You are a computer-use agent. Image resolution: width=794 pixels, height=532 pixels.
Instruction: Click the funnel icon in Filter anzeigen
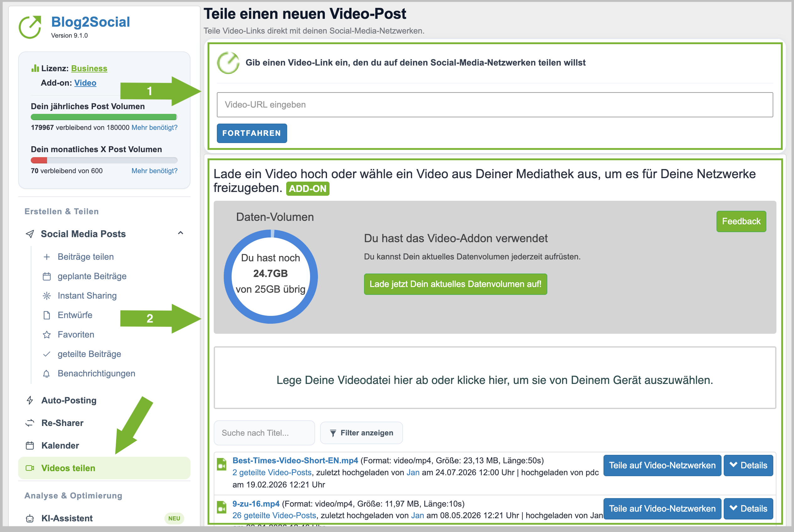click(333, 433)
